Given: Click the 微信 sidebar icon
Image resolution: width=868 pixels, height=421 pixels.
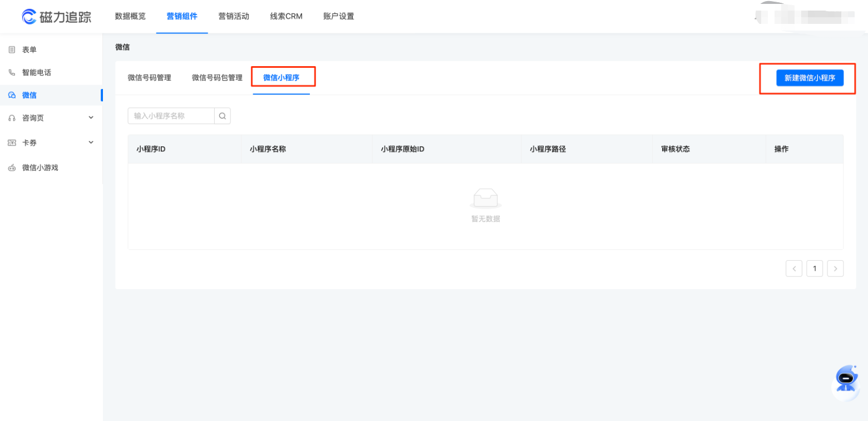Looking at the screenshot, I should 12,95.
